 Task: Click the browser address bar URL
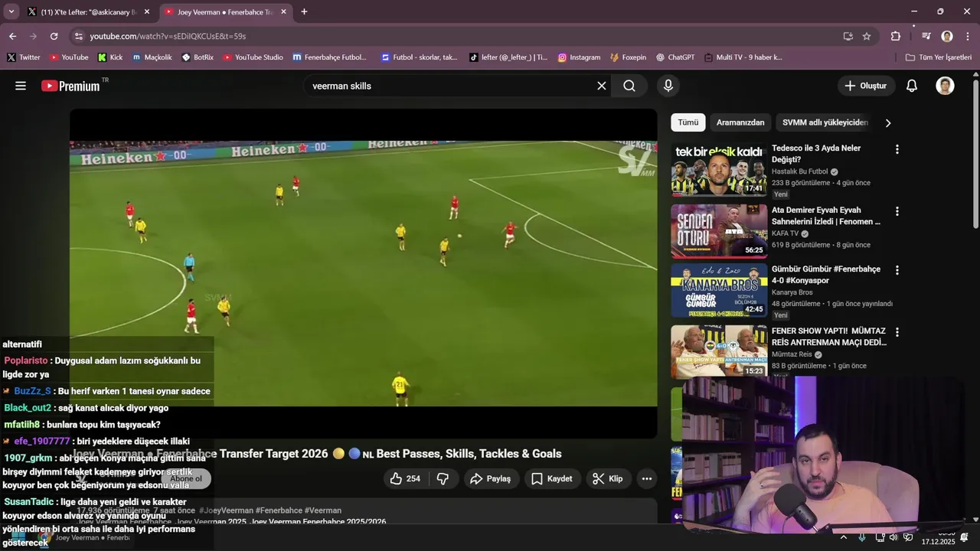tap(168, 36)
